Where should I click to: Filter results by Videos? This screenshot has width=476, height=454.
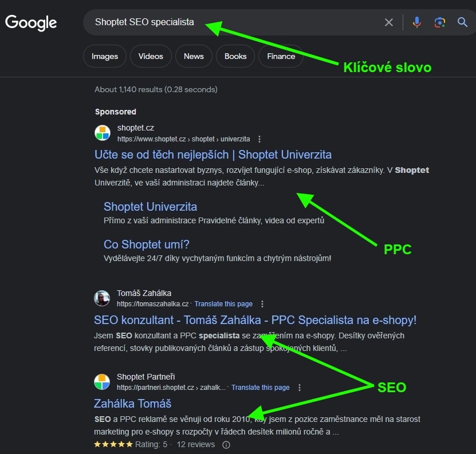[151, 56]
